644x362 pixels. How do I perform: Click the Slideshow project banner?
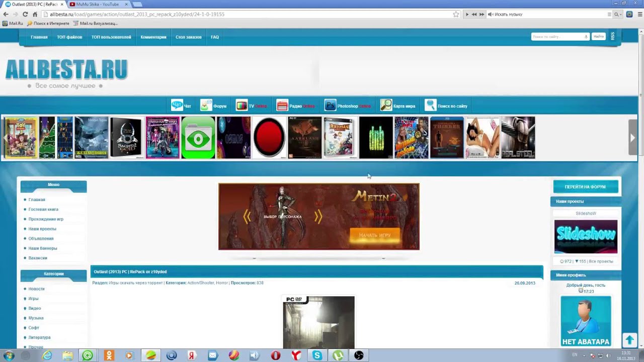586,236
